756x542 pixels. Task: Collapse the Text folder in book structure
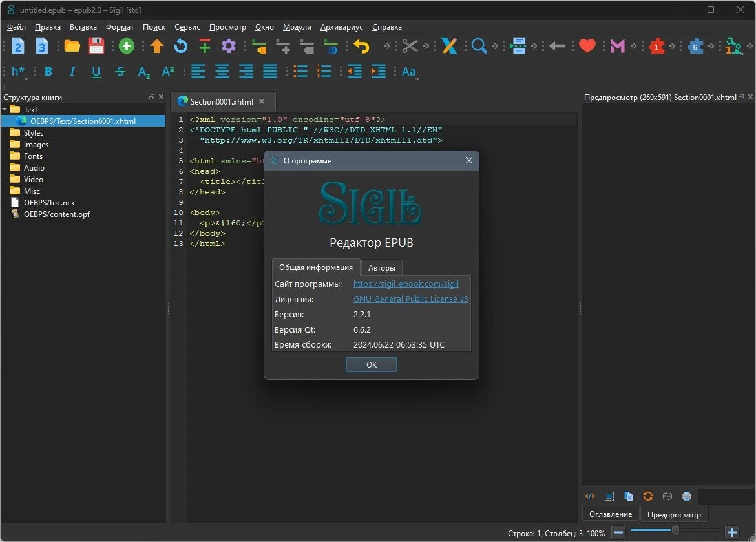coord(5,109)
